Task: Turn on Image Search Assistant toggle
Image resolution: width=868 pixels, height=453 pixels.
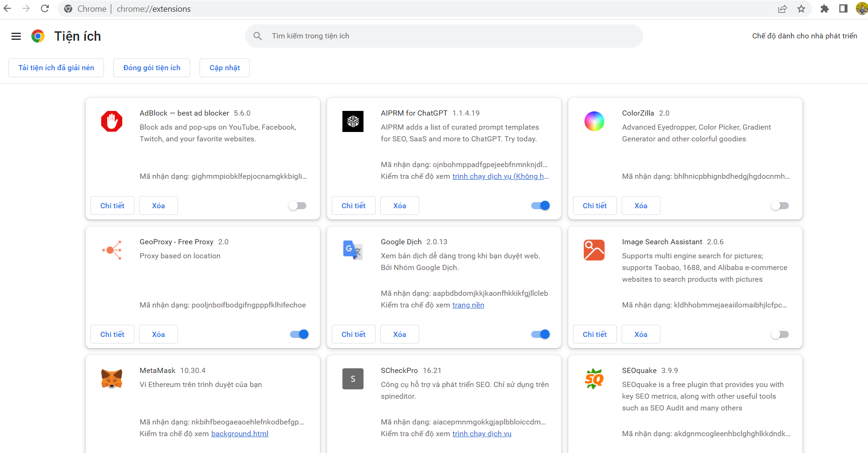Action: coord(780,334)
